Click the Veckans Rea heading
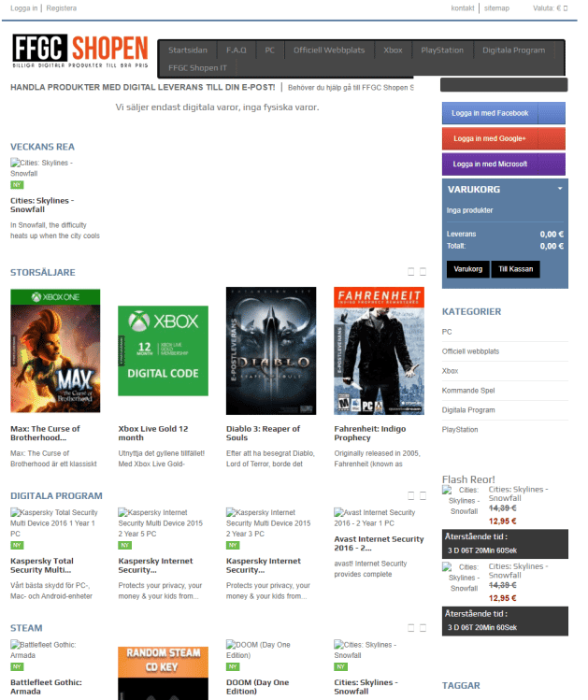The image size is (588, 700). (42, 147)
